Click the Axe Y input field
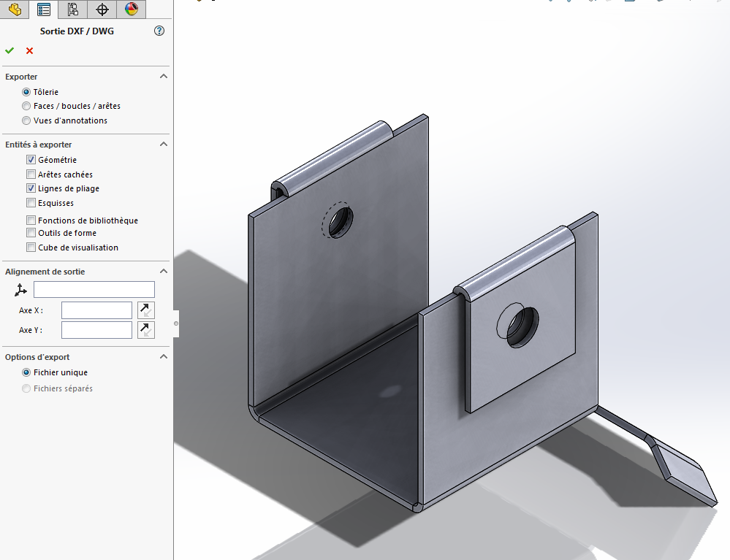The height and width of the screenshot is (560, 730). point(97,330)
